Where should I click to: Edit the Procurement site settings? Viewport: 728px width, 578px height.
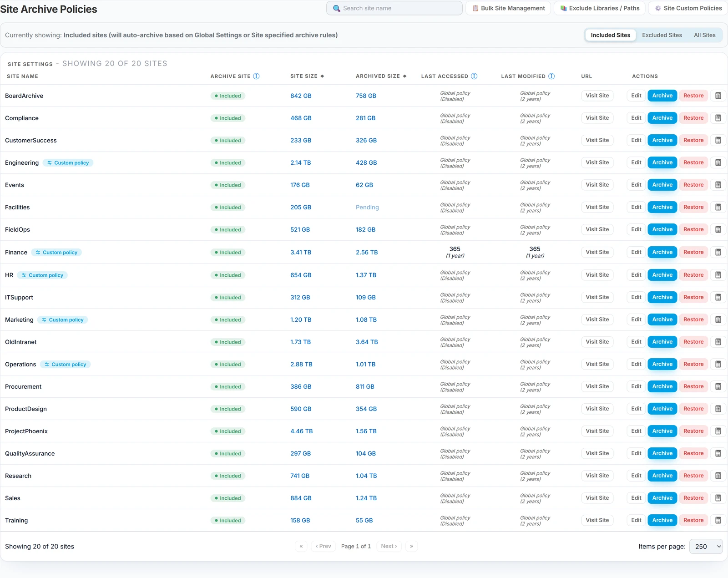(x=636, y=386)
